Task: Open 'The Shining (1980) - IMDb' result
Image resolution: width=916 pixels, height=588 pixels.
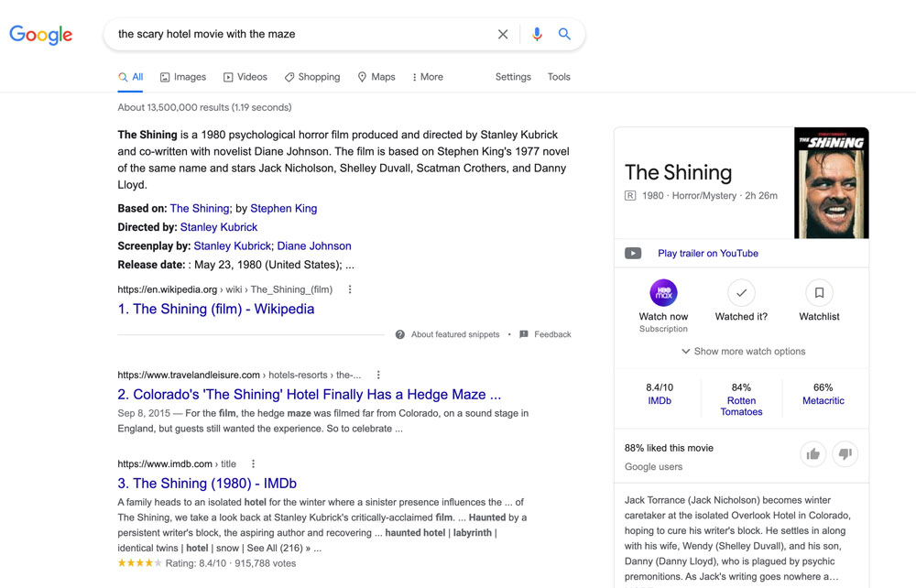Action: [207, 484]
